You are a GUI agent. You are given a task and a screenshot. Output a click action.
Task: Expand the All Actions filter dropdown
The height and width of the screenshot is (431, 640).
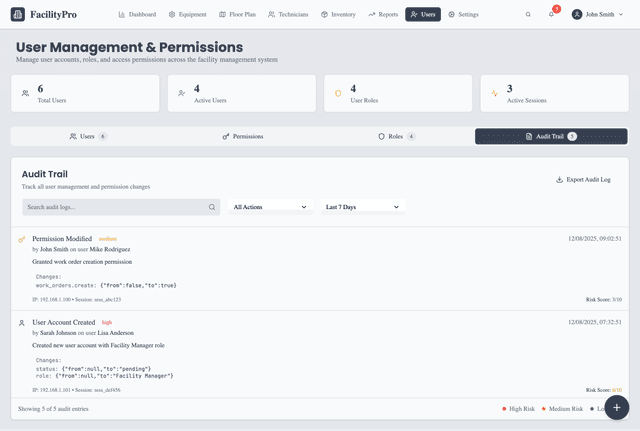[x=270, y=207]
